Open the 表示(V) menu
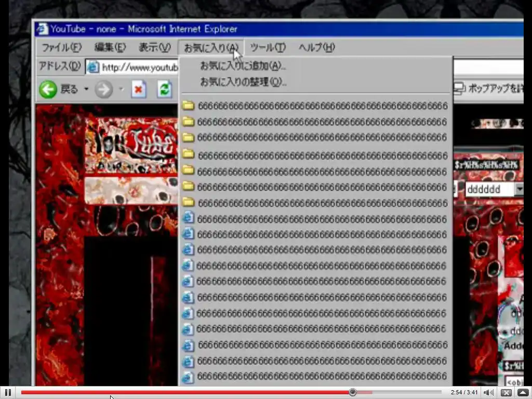Screen dimensions: 532x399 (x=154, y=47)
